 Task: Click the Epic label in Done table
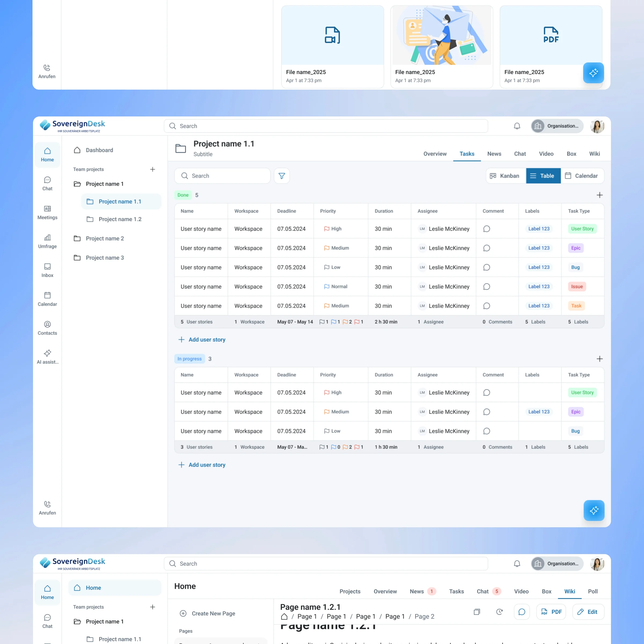point(575,248)
